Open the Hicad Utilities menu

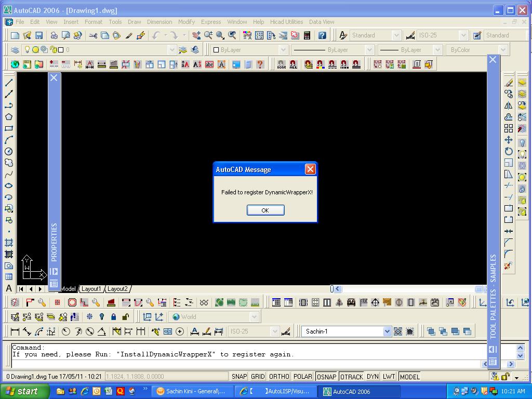tap(286, 22)
